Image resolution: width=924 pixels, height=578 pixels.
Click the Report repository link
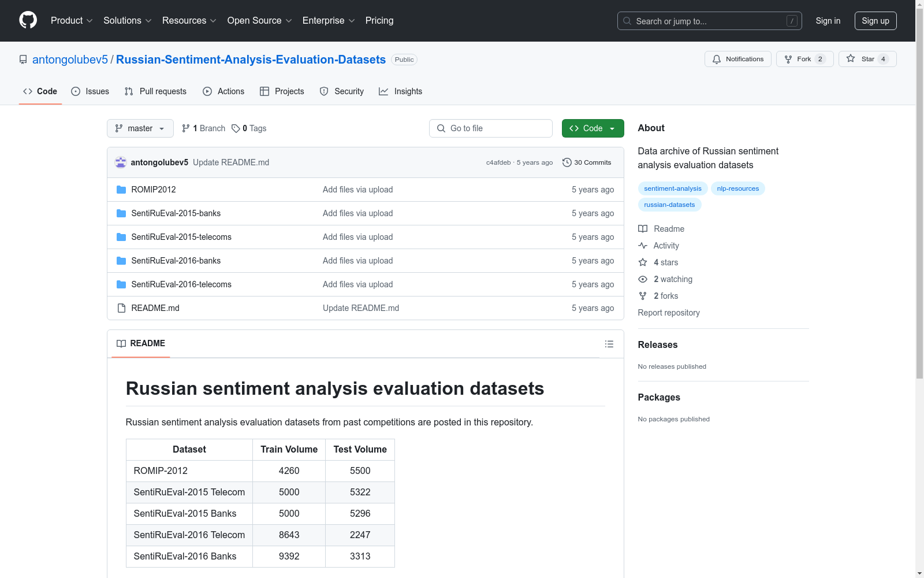pos(669,313)
